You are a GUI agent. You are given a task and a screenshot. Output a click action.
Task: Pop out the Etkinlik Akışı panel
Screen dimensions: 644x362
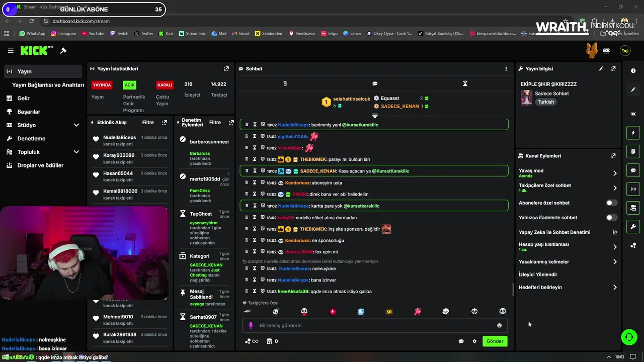(165, 122)
